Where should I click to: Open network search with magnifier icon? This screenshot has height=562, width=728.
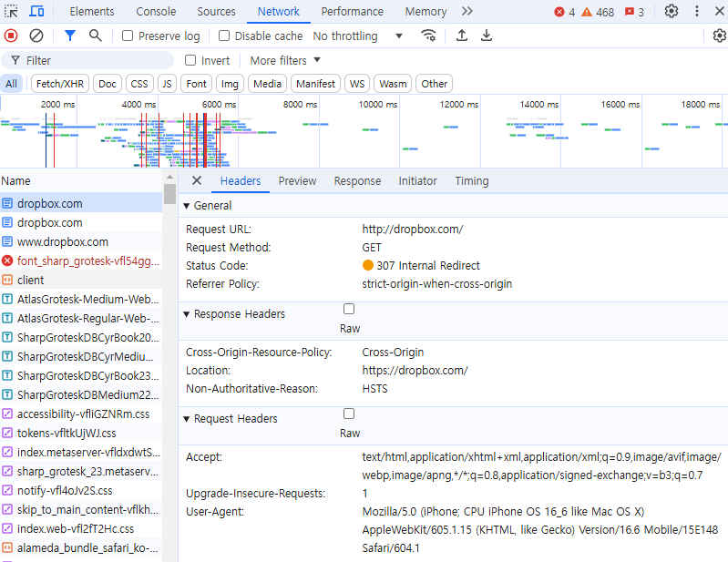coord(95,36)
